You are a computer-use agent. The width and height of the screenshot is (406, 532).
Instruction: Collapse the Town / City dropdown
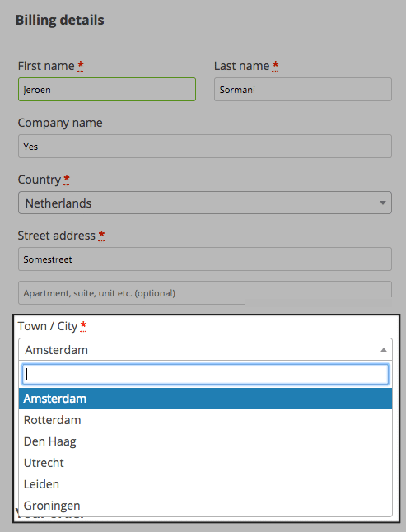tap(205, 349)
